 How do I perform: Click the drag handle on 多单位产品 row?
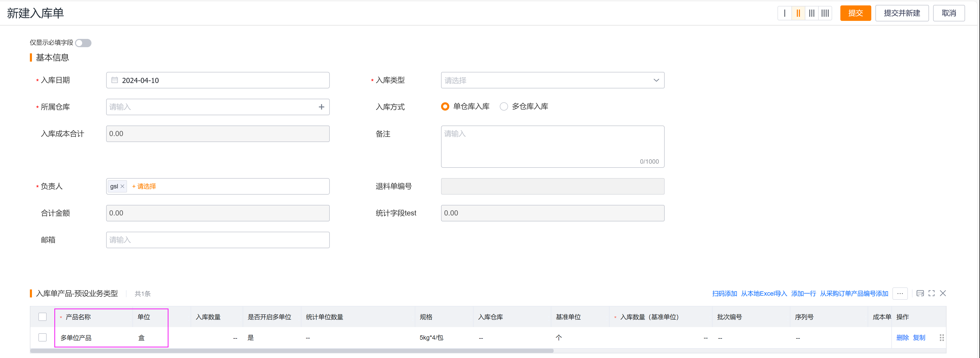point(942,337)
